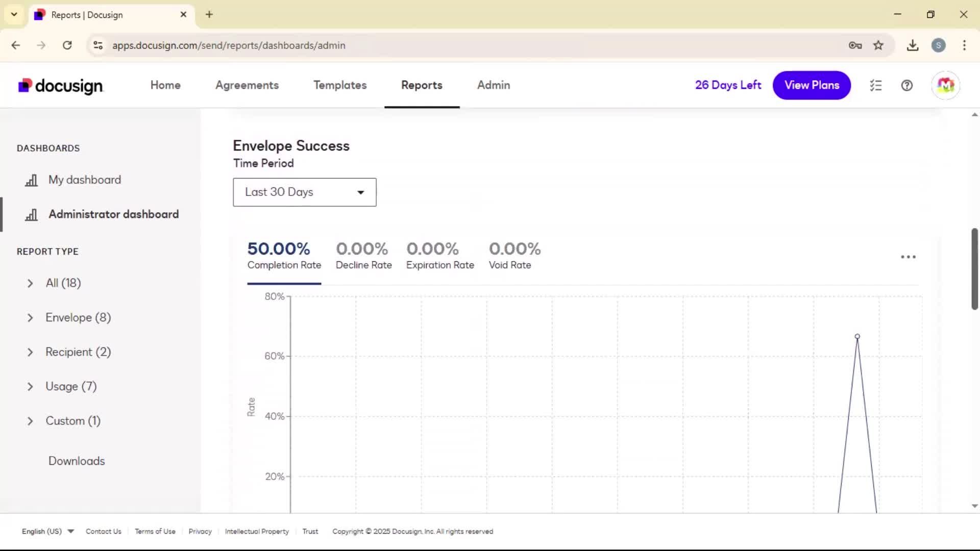Open the Contact Us footer link

pos(104,531)
